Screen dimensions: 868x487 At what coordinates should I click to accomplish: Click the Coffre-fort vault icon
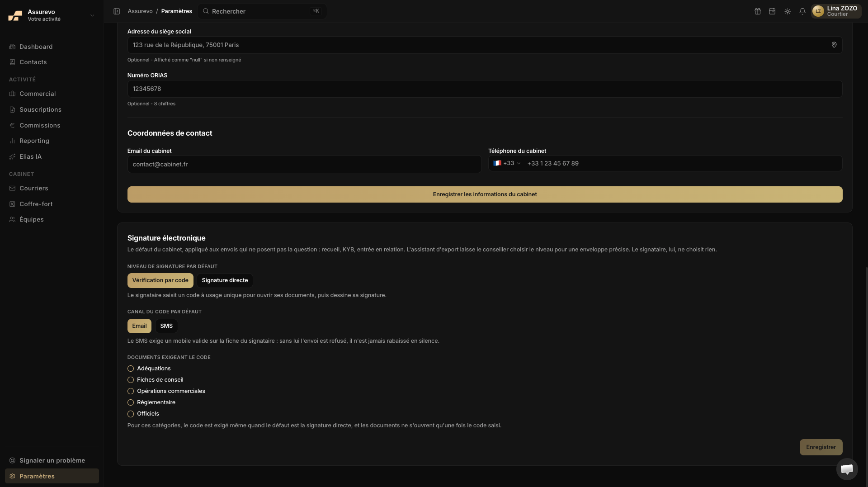(12, 204)
